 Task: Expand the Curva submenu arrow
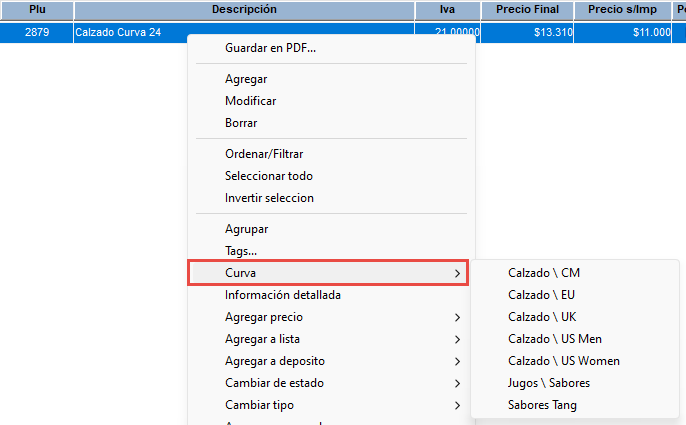pos(457,273)
